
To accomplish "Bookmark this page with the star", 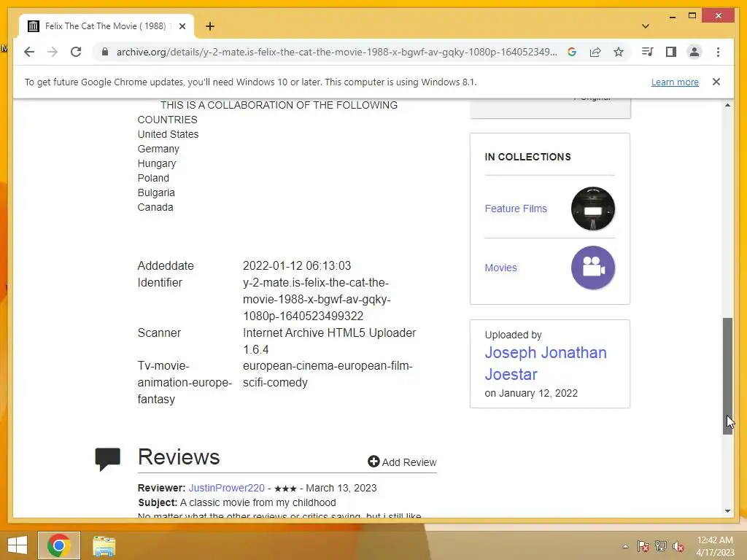I will (619, 52).
